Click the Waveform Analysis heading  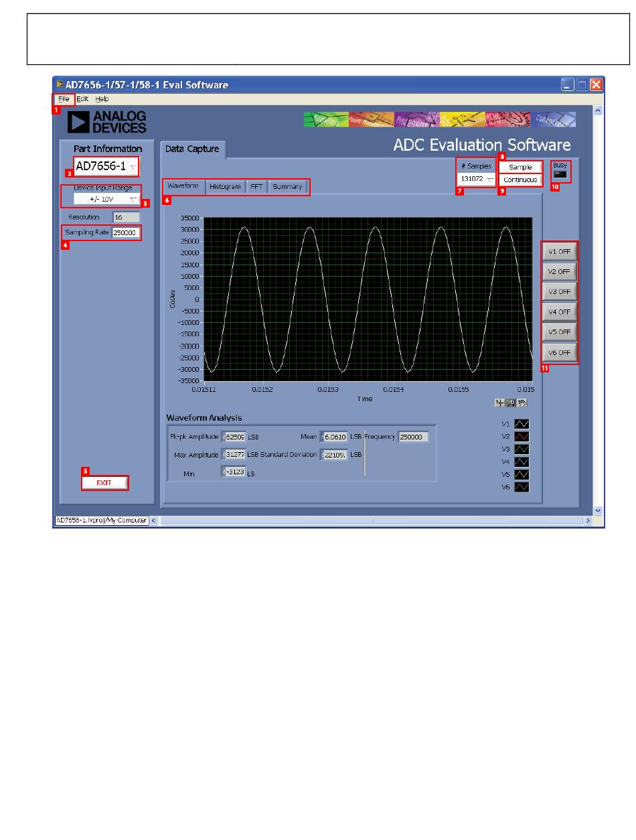[204, 418]
